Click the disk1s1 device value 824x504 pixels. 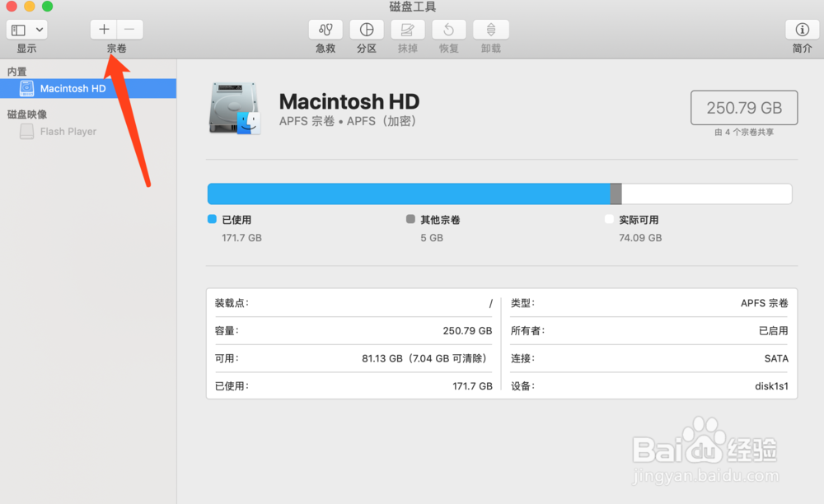pos(771,386)
